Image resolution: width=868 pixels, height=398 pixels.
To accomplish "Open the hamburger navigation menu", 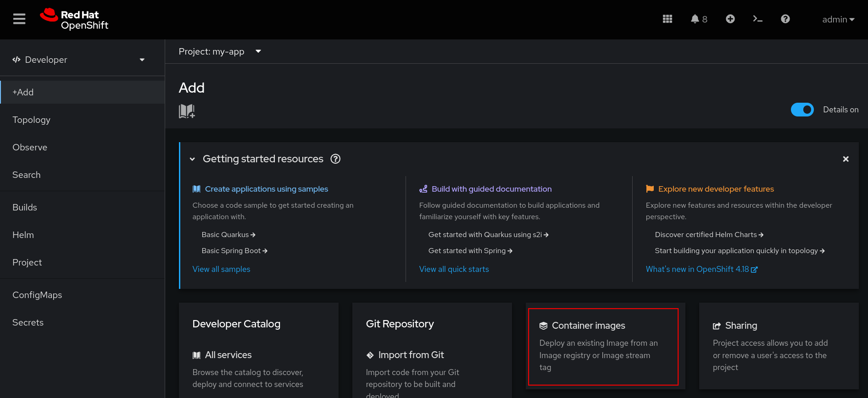I will coord(19,19).
